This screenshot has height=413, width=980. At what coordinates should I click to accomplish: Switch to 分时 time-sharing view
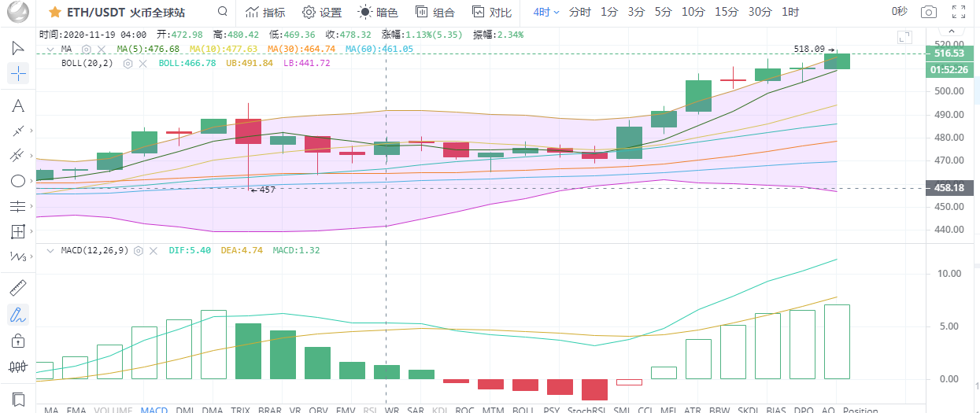point(579,12)
